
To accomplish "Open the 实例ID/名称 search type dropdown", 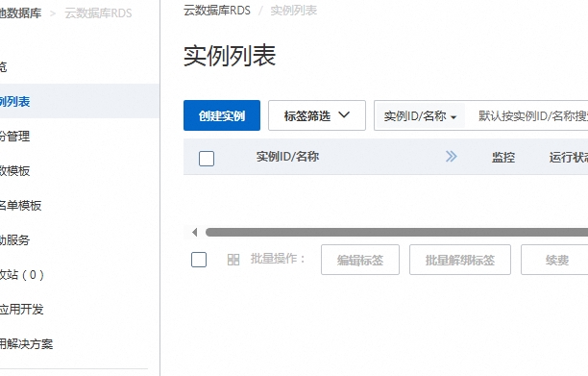I will click(420, 116).
